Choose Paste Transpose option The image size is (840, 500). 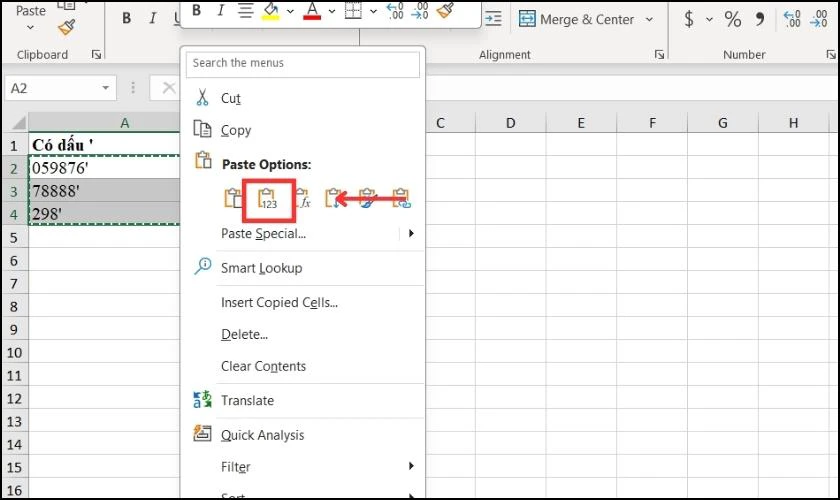[333, 199]
